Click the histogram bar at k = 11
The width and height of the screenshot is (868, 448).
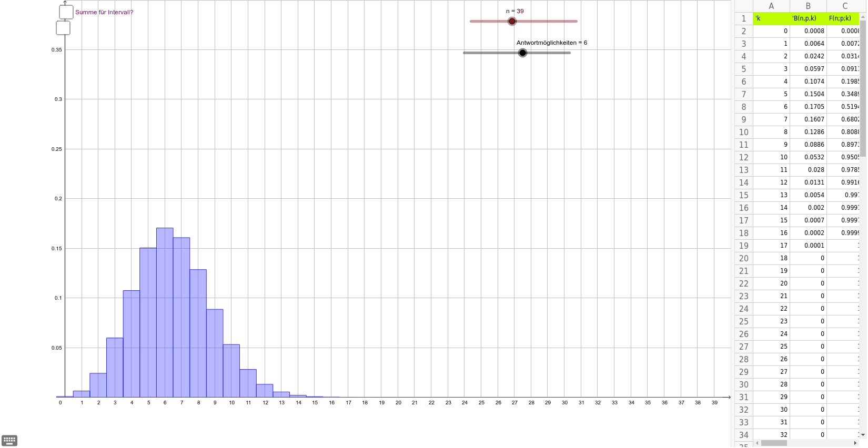tap(248, 383)
